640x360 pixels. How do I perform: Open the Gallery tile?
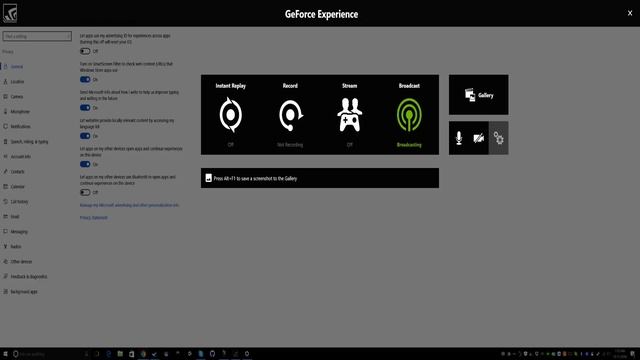click(479, 95)
